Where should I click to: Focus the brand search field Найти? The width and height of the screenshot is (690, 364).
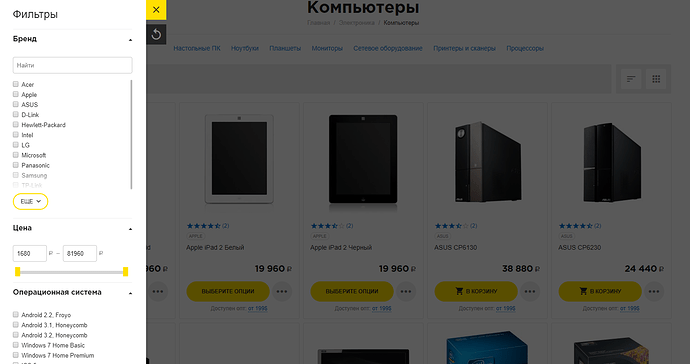(73, 65)
